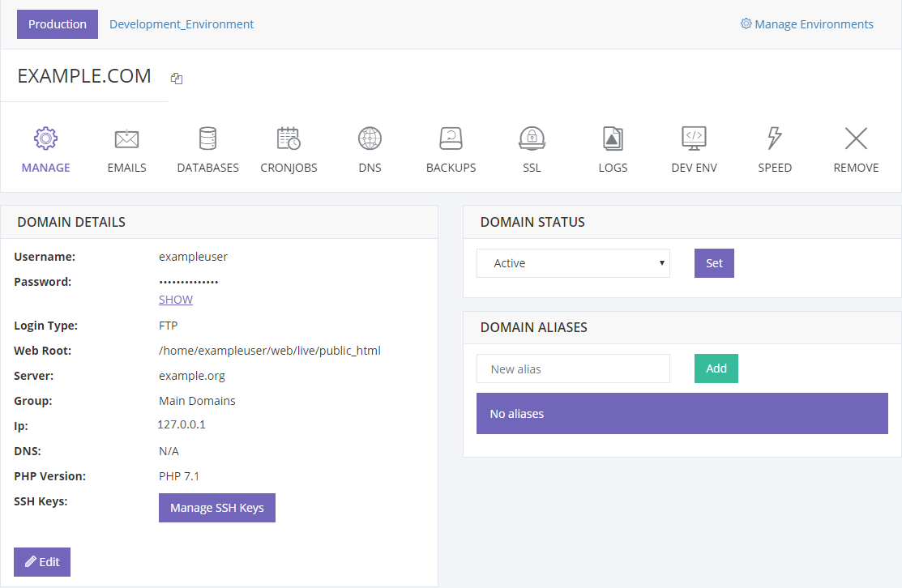
Task: Open the Cronjobs calendar icon
Action: tap(289, 139)
